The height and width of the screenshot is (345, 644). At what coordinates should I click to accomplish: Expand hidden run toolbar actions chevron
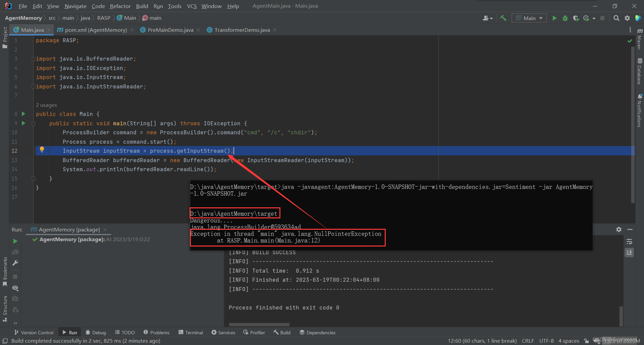[15, 323]
